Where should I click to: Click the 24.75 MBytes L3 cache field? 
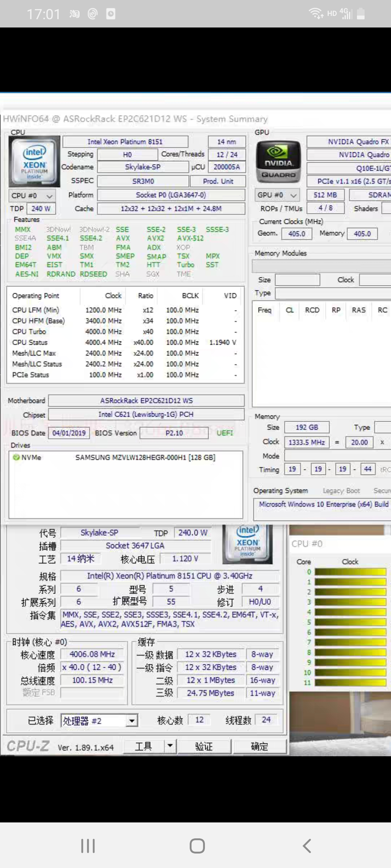pyautogui.click(x=210, y=693)
